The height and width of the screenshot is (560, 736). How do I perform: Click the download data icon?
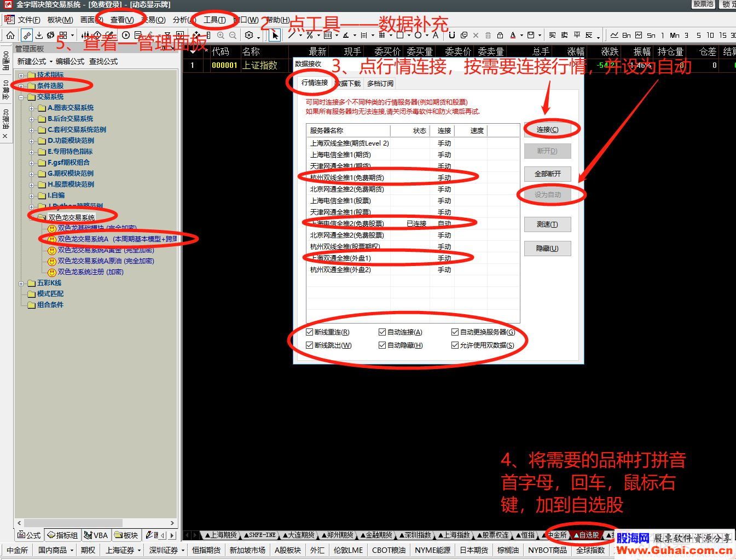point(39,35)
